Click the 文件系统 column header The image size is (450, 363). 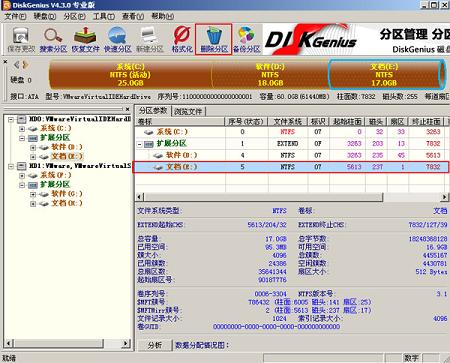[x=288, y=121]
